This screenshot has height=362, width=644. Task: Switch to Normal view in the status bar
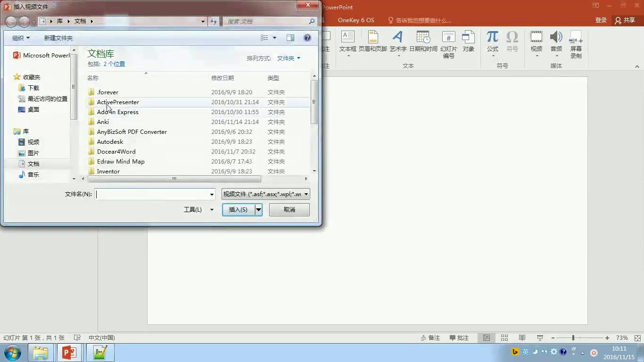click(x=487, y=338)
